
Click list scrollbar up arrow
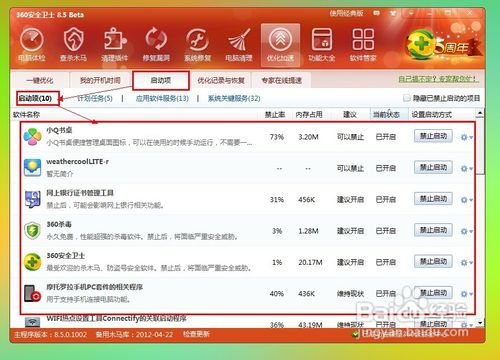point(480,113)
